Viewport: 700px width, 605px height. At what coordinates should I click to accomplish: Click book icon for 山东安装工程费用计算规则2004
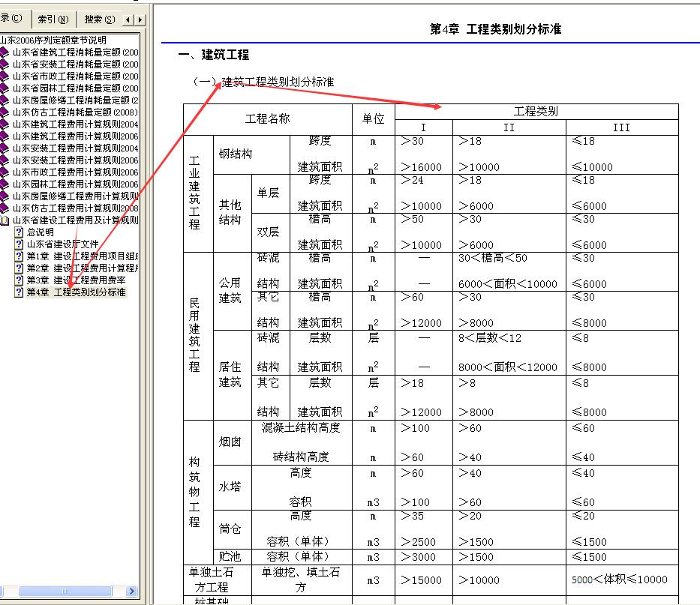tap(5, 148)
